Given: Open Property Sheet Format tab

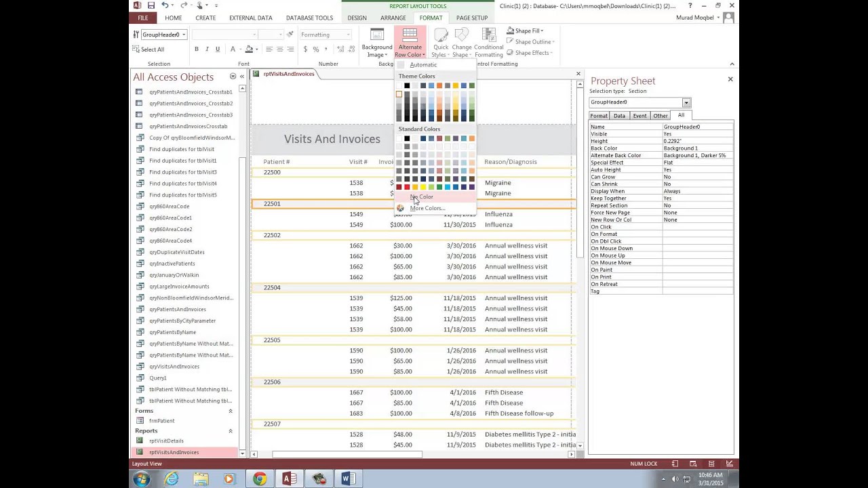Looking at the screenshot, I should pos(599,116).
